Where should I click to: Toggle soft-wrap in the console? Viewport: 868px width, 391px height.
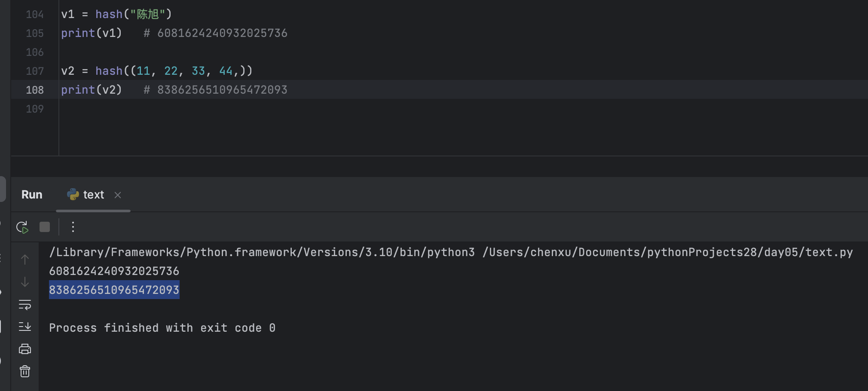click(x=25, y=305)
